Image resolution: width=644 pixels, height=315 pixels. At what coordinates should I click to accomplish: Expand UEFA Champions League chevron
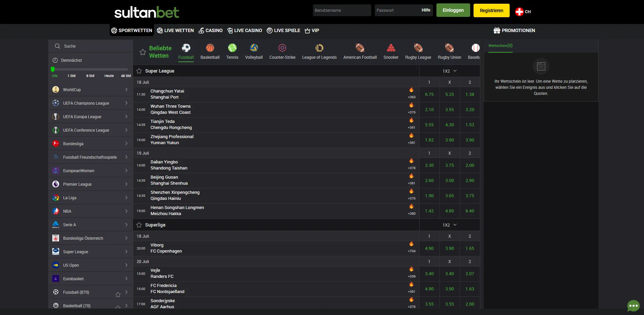tap(126, 103)
